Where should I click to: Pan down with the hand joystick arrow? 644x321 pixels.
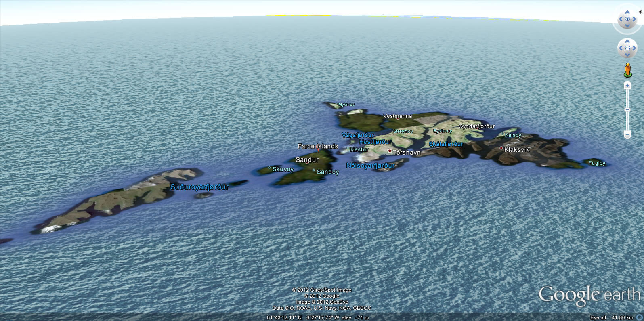point(627,55)
